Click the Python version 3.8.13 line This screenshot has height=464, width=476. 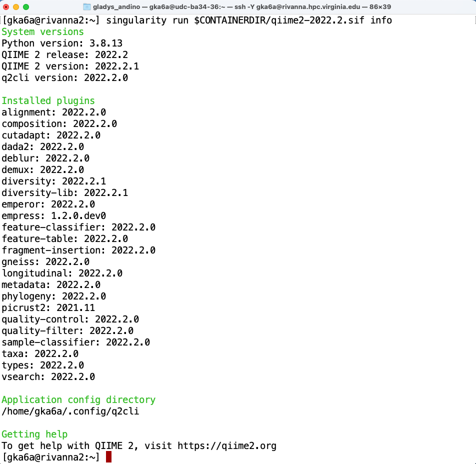62,43
